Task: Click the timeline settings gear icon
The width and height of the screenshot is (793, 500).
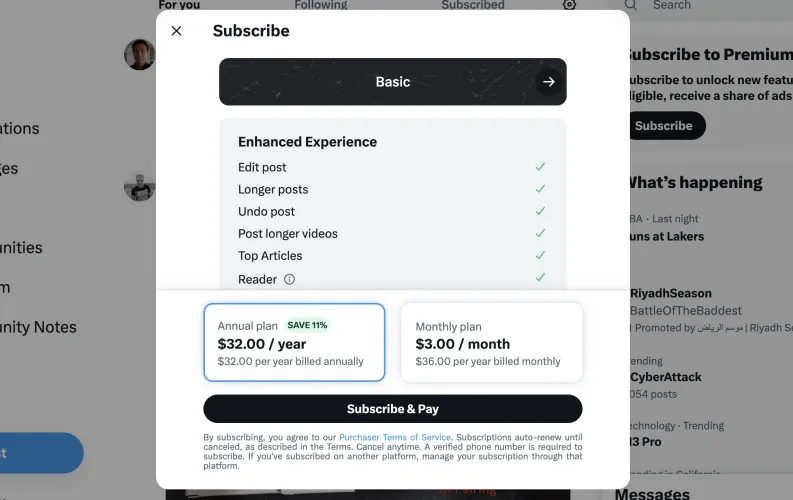Action: click(x=569, y=5)
